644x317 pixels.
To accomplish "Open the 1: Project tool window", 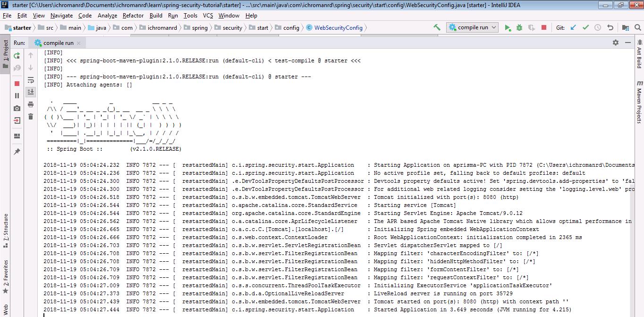I will coord(6,54).
